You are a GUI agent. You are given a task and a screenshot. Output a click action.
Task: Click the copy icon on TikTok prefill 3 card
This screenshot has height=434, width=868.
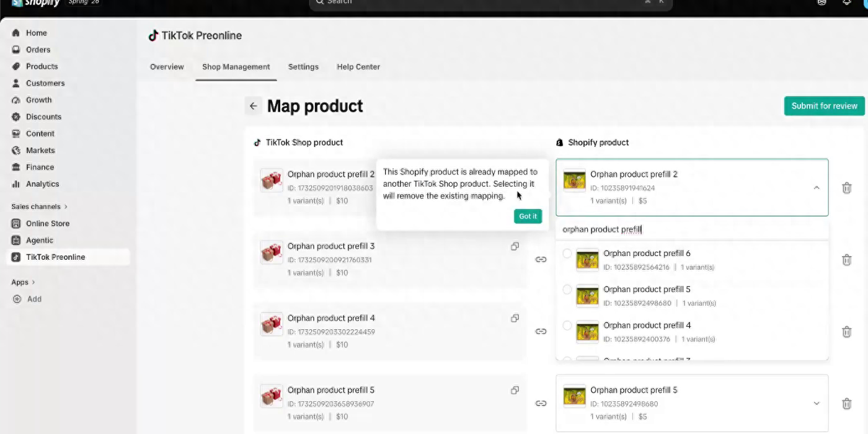click(515, 246)
